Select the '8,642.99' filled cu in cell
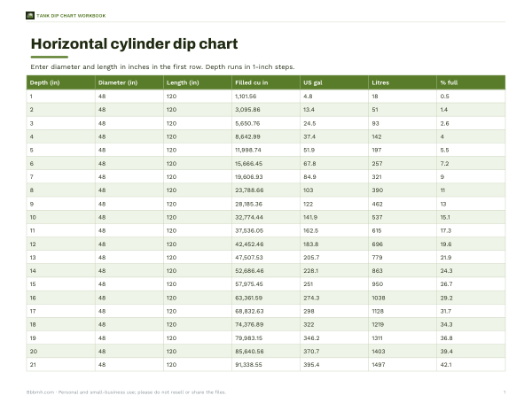The width and height of the screenshot is (532, 411). tap(266, 136)
